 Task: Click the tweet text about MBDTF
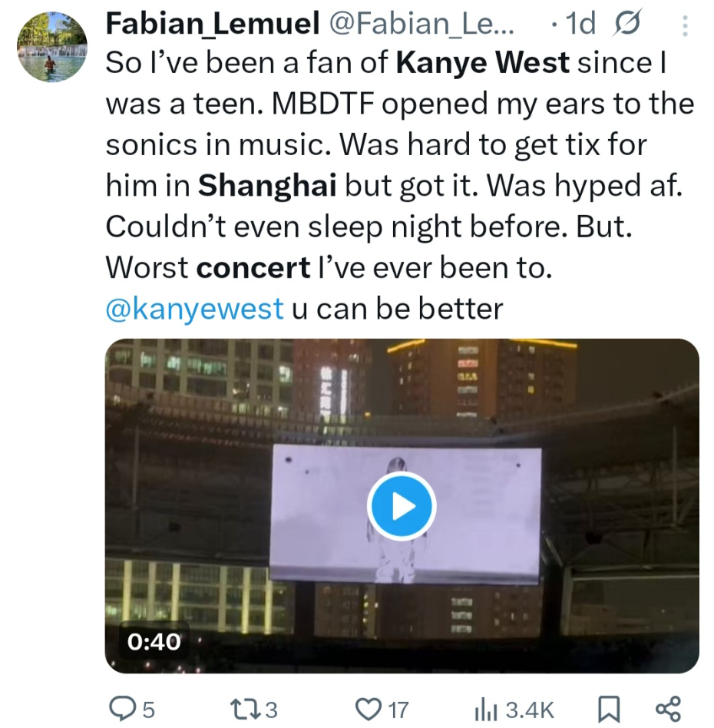click(x=399, y=104)
